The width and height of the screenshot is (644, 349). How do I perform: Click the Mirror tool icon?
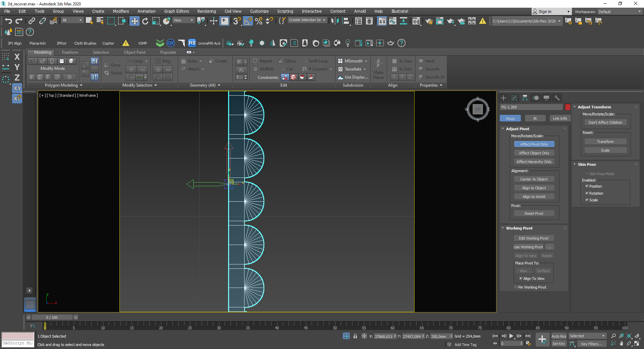pos(334,21)
